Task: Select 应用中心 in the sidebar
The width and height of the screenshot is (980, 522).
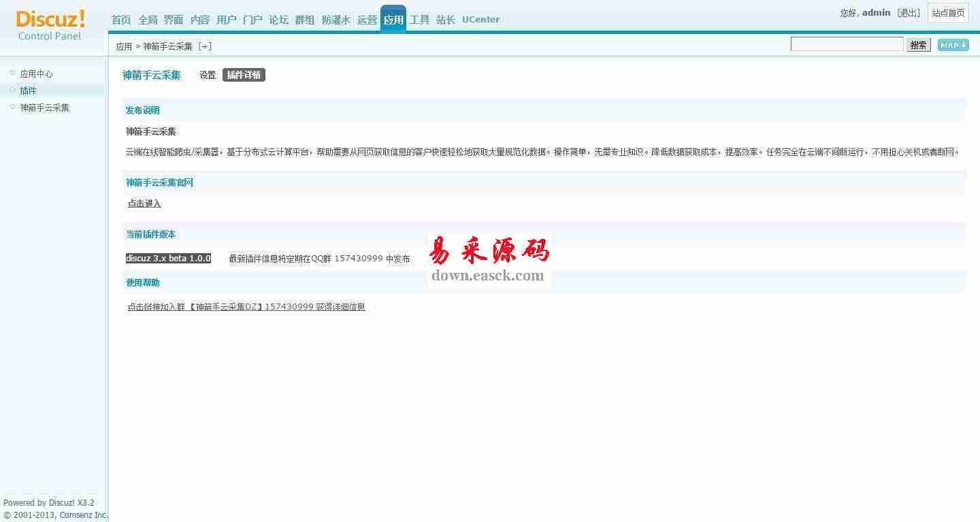Action: pos(36,74)
